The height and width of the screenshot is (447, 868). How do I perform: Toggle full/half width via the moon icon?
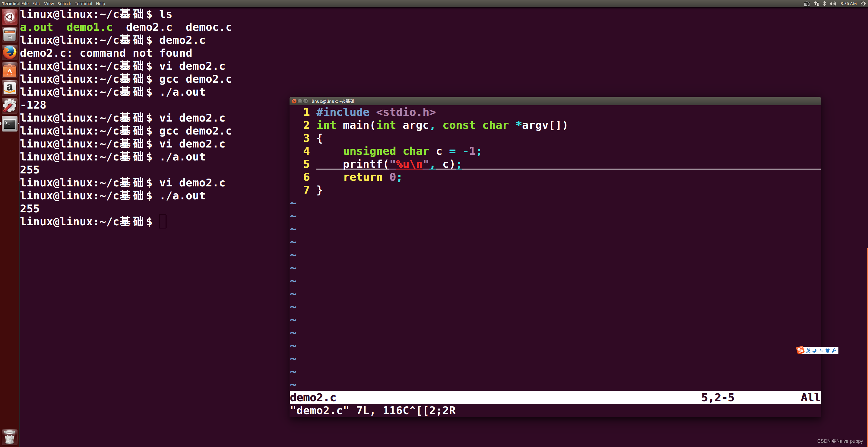814,350
